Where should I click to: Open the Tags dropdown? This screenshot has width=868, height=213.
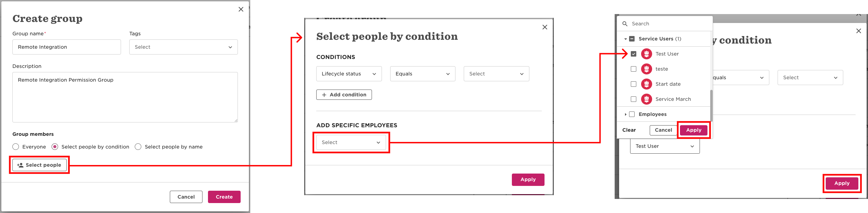pos(184,47)
